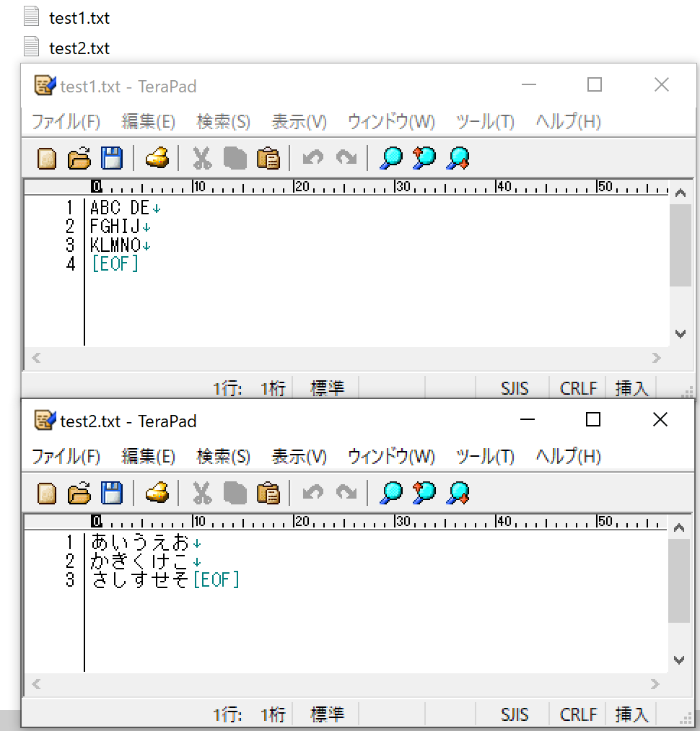Open Find with the magnifier icon in test1.txt
The width and height of the screenshot is (700, 731).
390,158
